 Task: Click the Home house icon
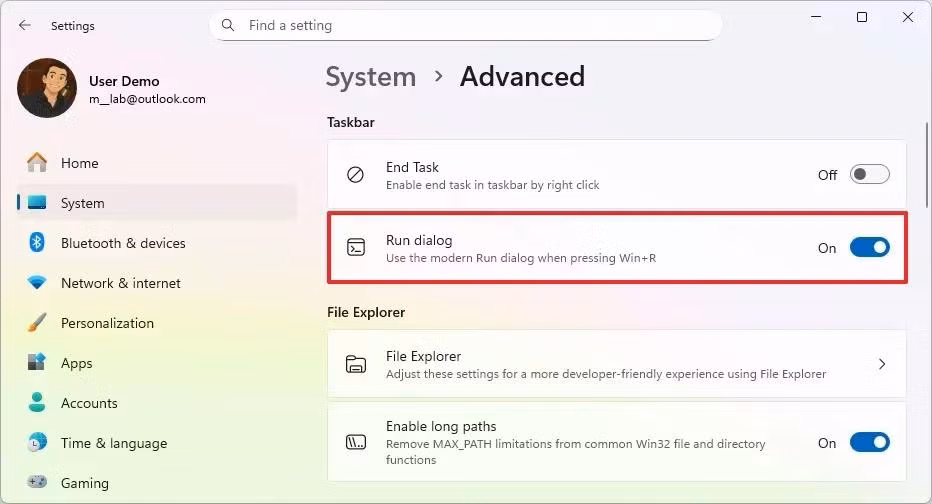(x=37, y=162)
